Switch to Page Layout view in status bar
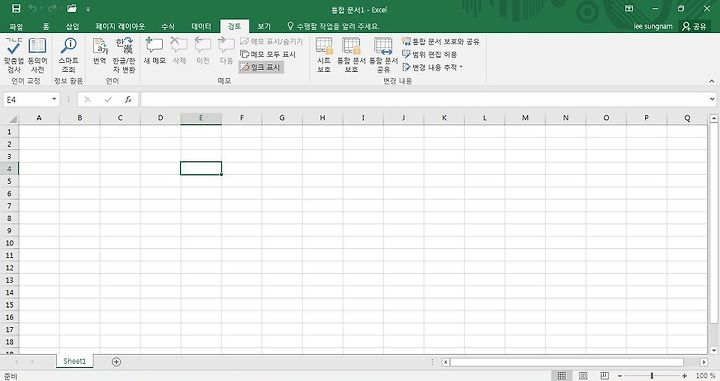 tap(583, 375)
